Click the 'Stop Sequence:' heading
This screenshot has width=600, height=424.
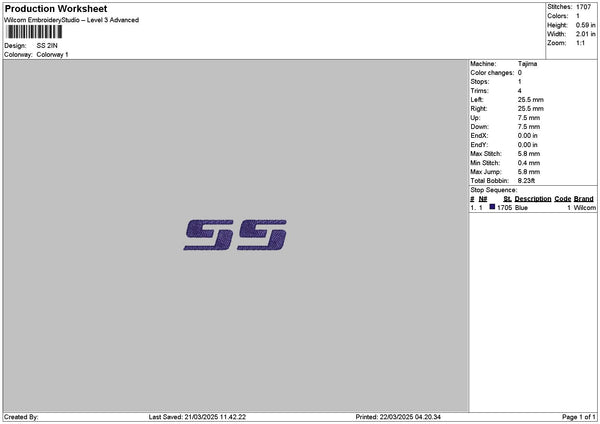pyautogui.click(x=494, y=190)
